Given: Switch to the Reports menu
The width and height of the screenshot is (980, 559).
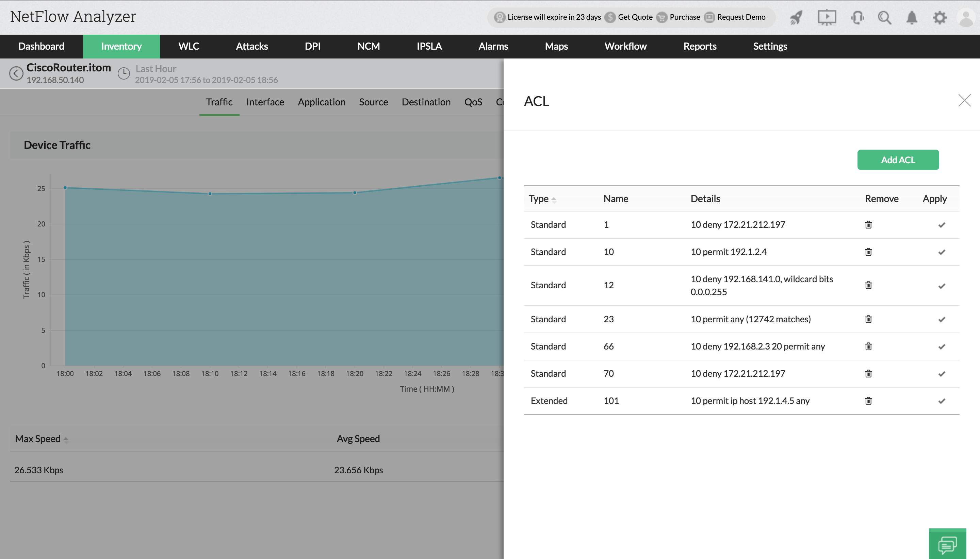Looking at the screenshot, I should 700,47.
